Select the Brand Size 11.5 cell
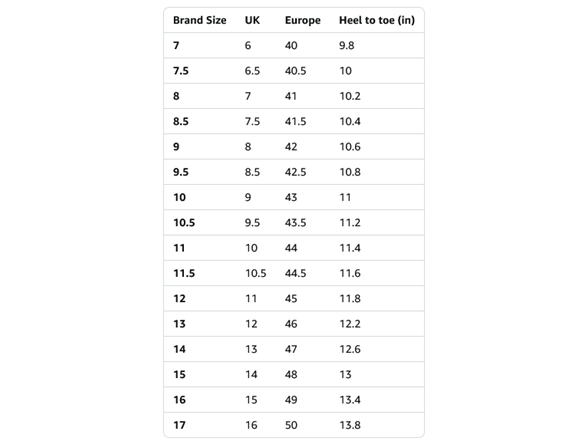Image resolution: width=588 pixels, height=441 pixels. 184,273
